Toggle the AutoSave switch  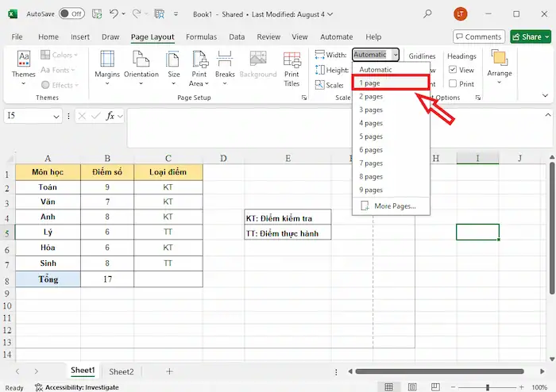[x=72, y=13]
